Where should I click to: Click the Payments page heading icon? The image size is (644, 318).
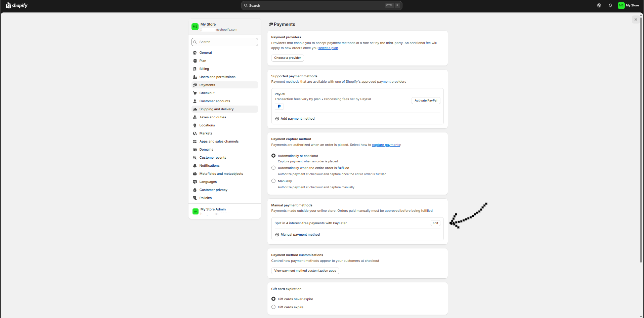271,24
